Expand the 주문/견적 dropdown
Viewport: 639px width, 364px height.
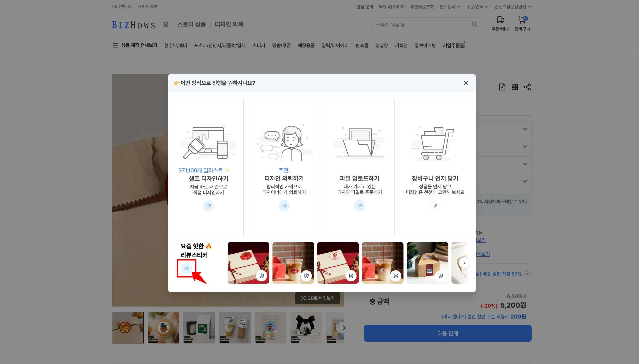[477, 7]
